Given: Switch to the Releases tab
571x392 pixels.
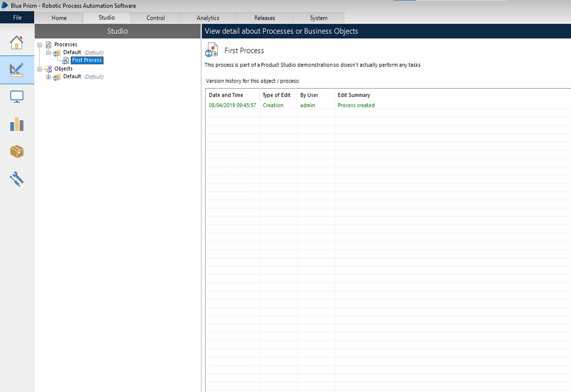Looking at the screenshot, I should tap(265, 18).
